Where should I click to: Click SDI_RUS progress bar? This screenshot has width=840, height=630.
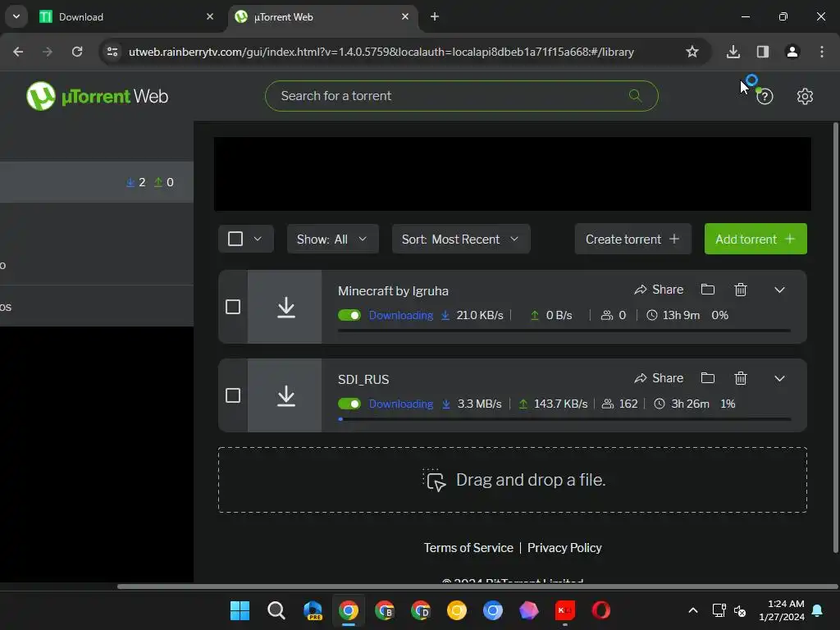pyautogui.click(x=564, y=419)
